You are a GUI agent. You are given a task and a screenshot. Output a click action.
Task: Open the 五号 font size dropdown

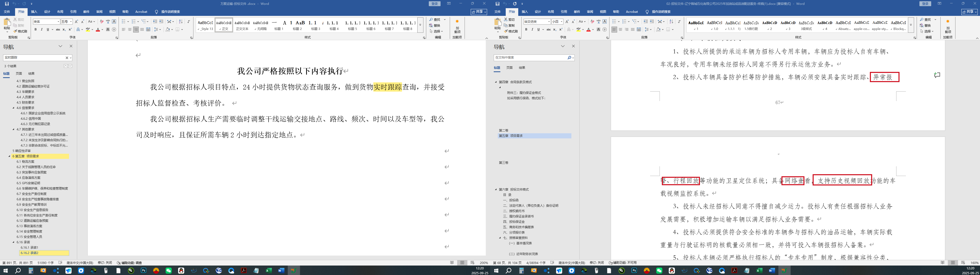pos(71,22)
